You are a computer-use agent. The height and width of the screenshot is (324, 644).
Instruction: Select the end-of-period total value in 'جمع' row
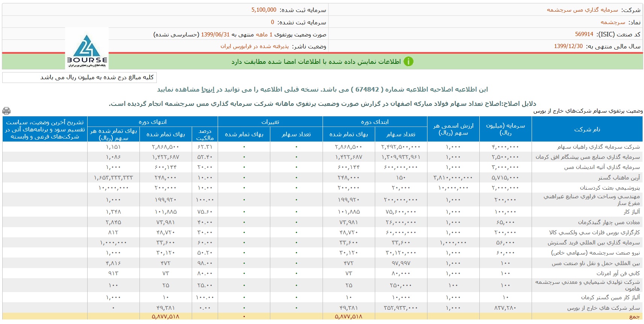(165, 316)
